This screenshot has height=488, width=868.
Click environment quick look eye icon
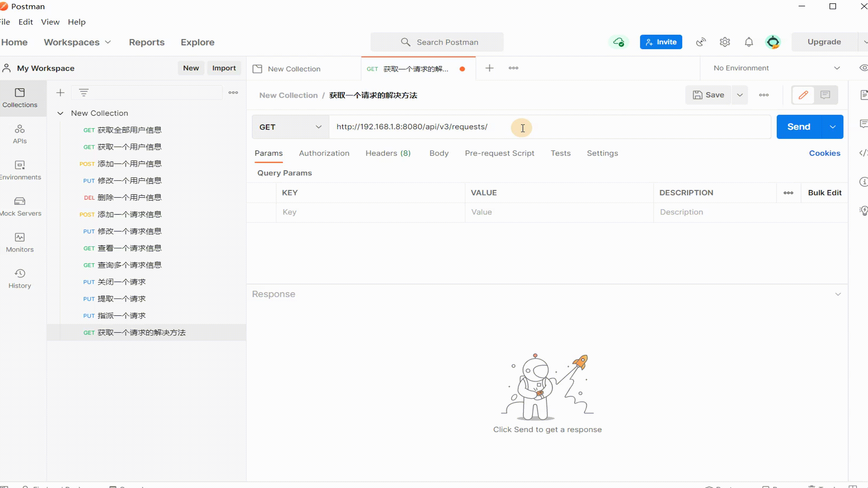click(864, 68)
